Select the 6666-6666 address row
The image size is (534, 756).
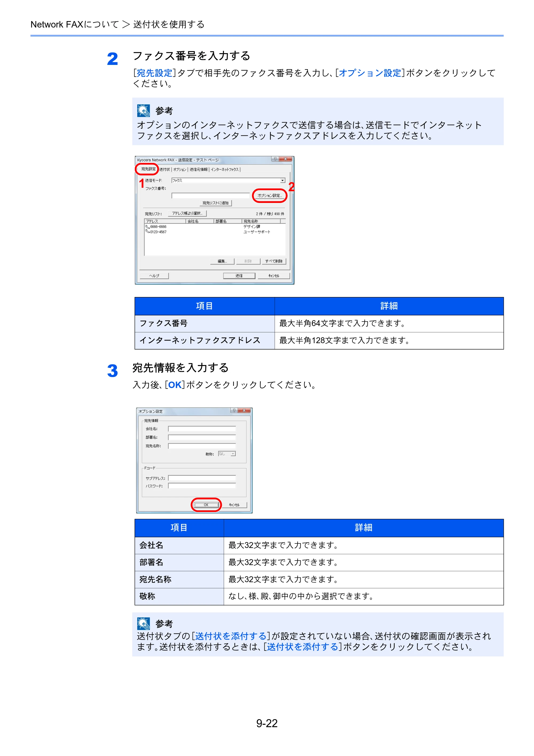tap(215, 227)
